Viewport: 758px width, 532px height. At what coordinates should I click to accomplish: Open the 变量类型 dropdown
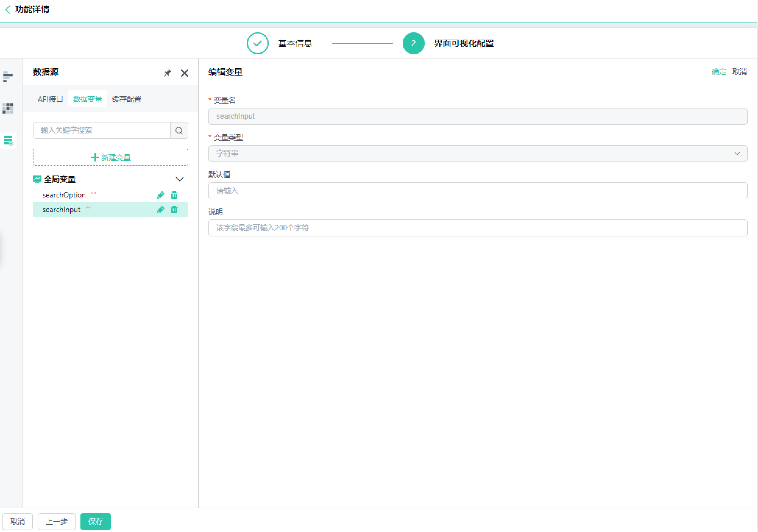pos(477,154)
